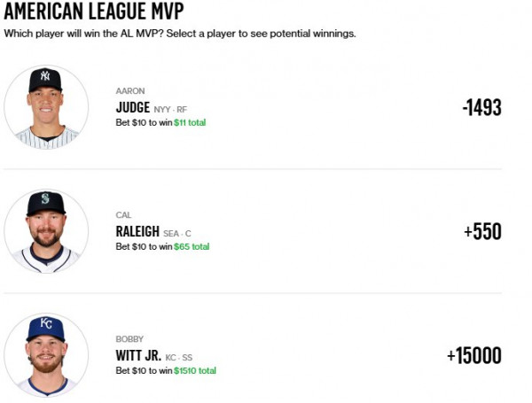Viewport: 532px width, 403px height.
Task: Click Aaron Judge's headshot photo
Action: 46,107
